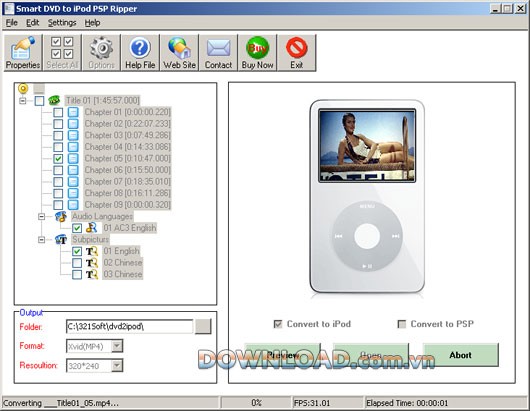The width and height of the screenshot is (530, 411).
Task: Select Chapter 02 [0:22:07.233] row
Action: (127, 124)
